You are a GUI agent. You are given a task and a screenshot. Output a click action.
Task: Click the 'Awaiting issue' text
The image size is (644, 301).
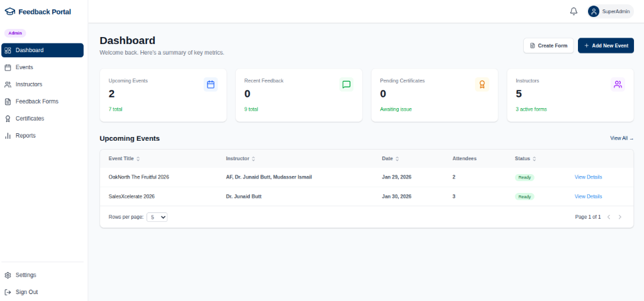coord(396,109)
